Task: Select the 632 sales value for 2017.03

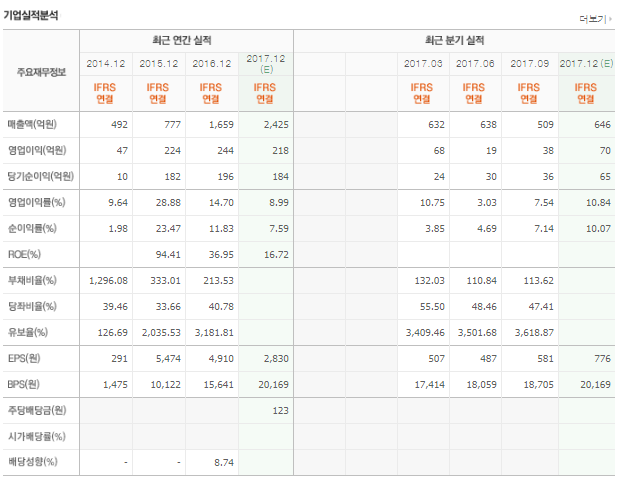Action: click(x=436, y=125)
